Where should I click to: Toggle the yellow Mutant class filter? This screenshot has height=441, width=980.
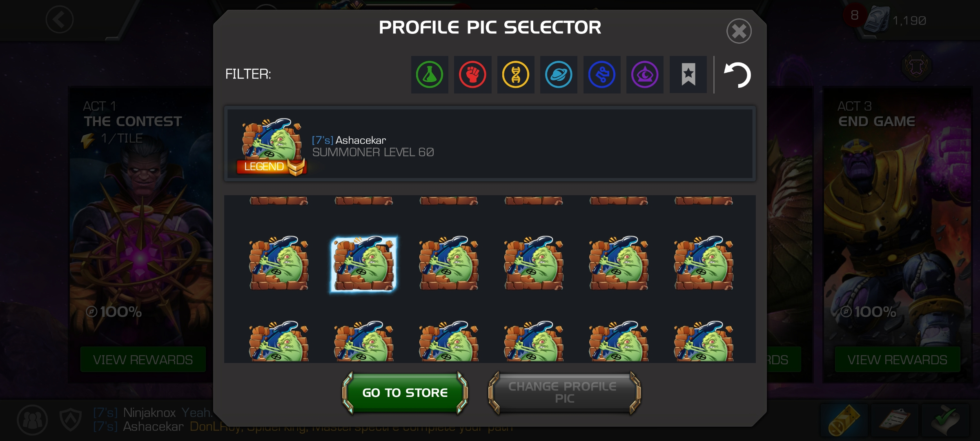pos(516,75)
